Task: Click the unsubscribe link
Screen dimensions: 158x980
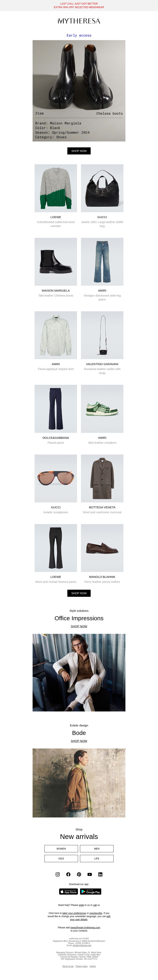Action: [x=96, y=913]
